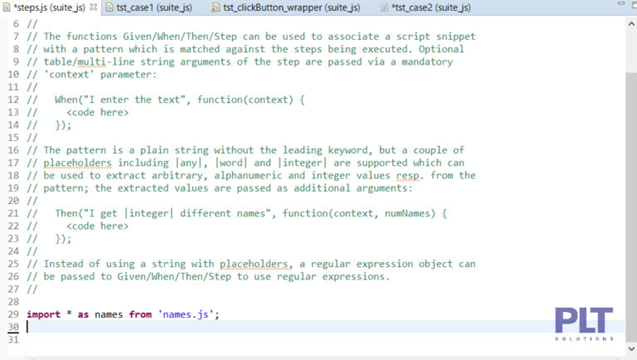Click the *tst_case2 file icon

[x=384, y=7]
